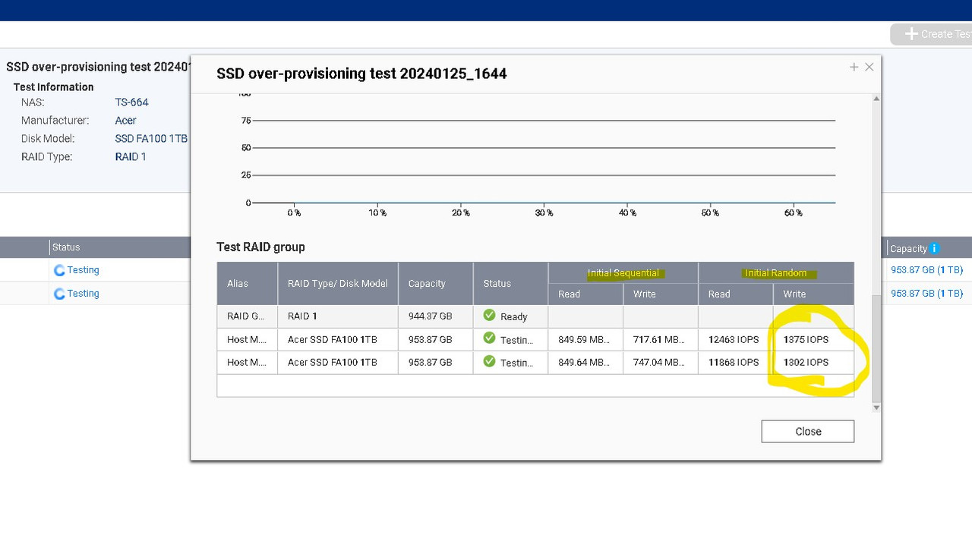Click the RAID G... alias cell
972x560 pixels.
click(247, 316)
